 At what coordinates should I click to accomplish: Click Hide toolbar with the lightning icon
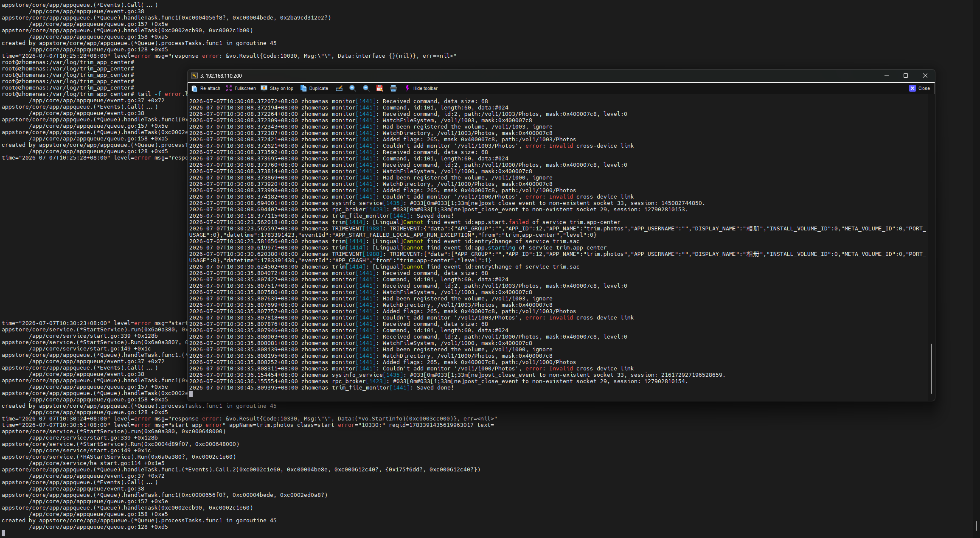(421, 88)
